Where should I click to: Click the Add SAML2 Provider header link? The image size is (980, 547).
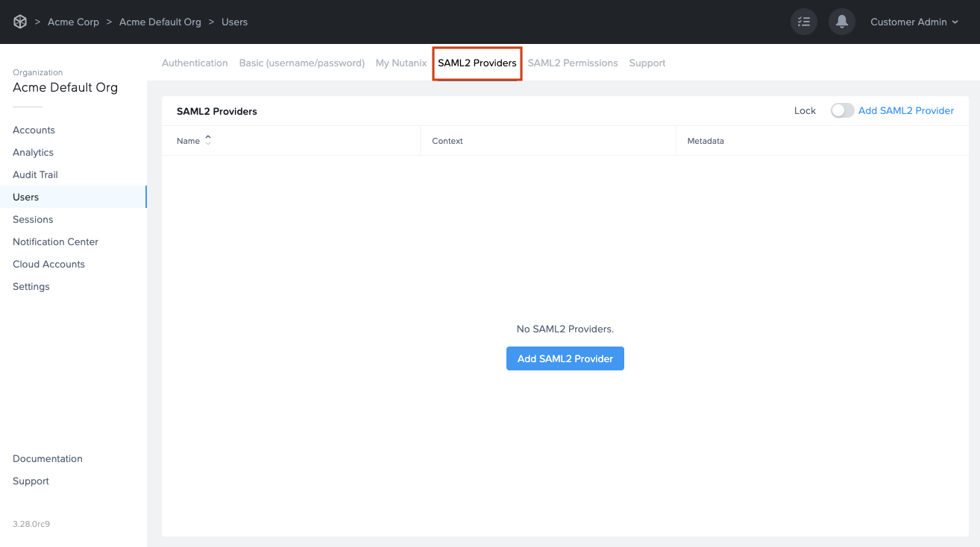pos(905,110)
